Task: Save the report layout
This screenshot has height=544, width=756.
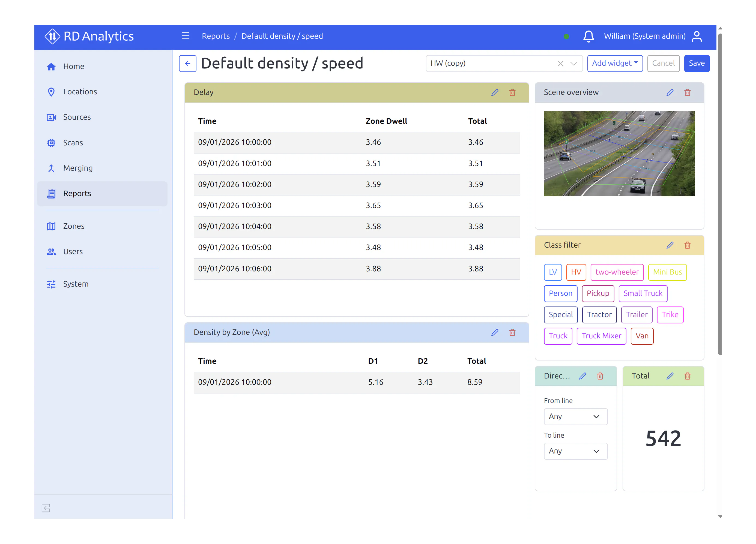Action: click(x=697, y=63)
